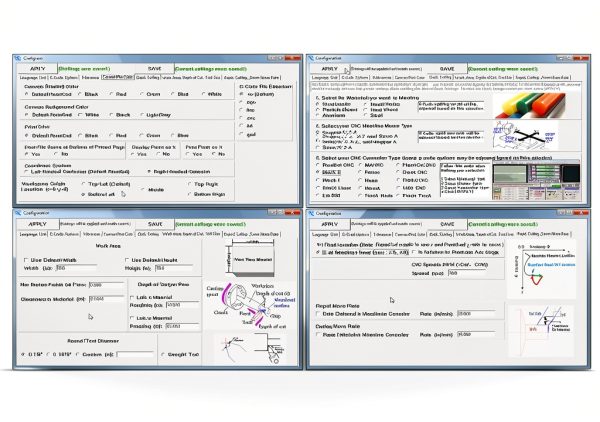Open the Quick Setting tab in top-left window

point(148,77)
